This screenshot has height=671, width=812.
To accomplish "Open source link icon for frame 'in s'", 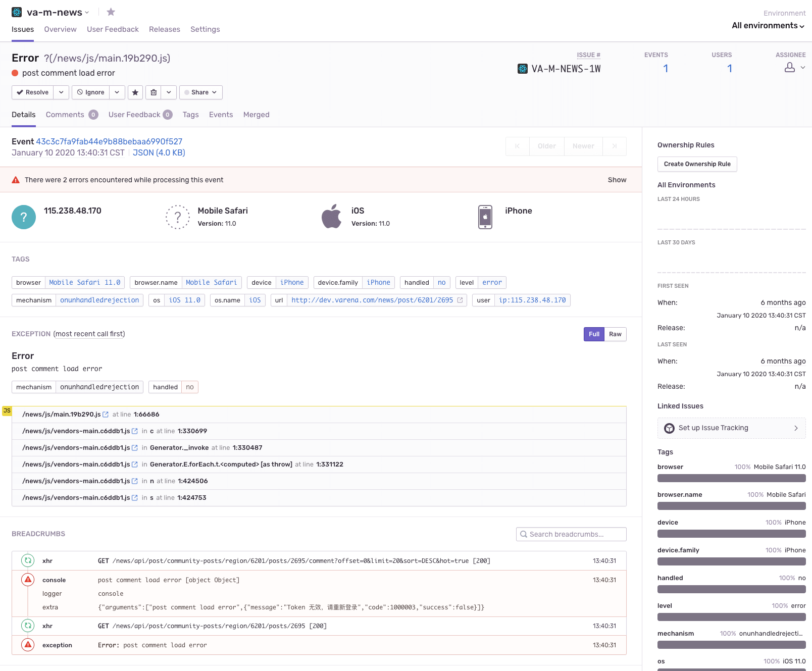I will 135,498.
